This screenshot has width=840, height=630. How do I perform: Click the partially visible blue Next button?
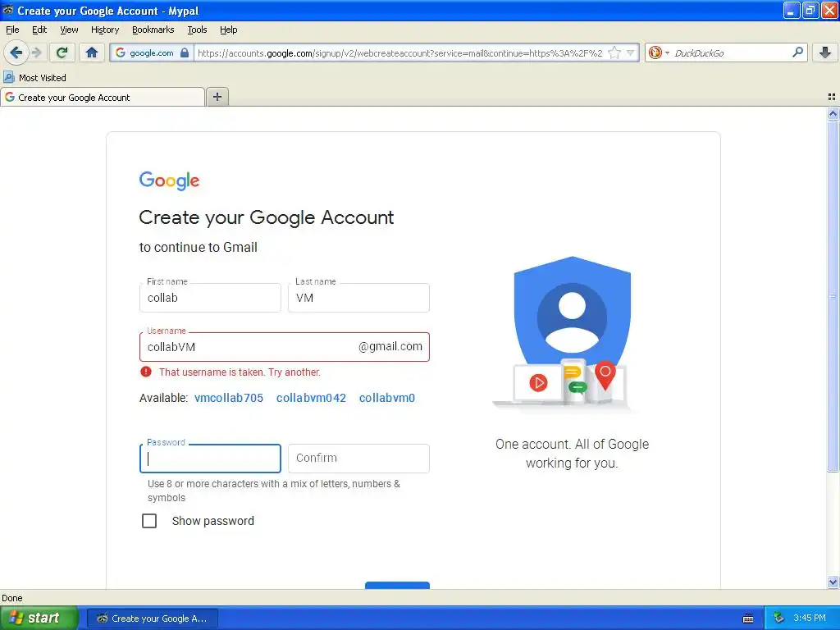(x=397, y=585)
